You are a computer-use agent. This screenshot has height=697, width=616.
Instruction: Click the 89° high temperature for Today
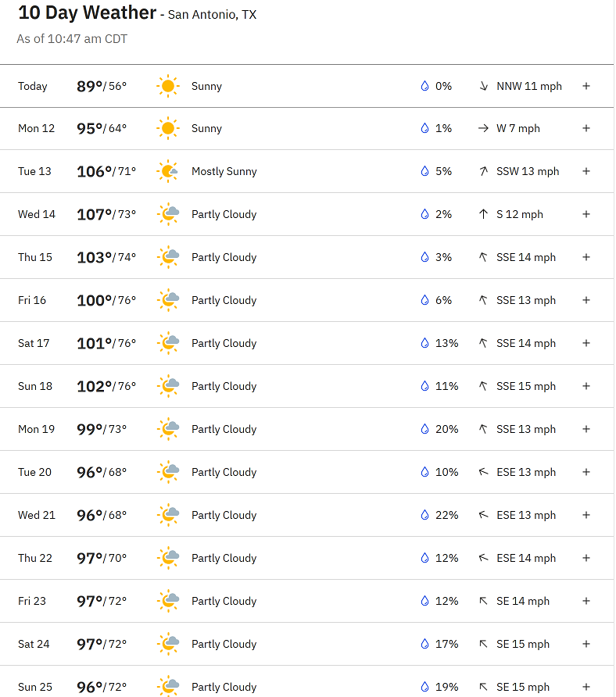pos(89,86)
